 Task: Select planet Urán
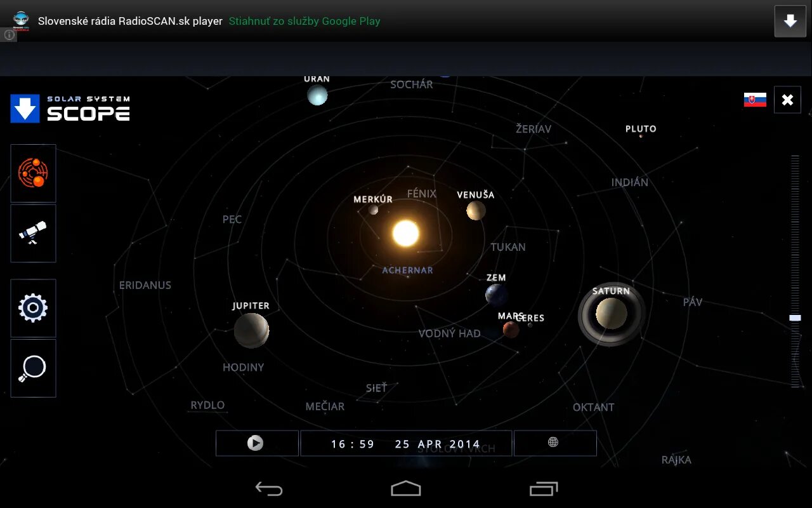(x=317, y=95)
